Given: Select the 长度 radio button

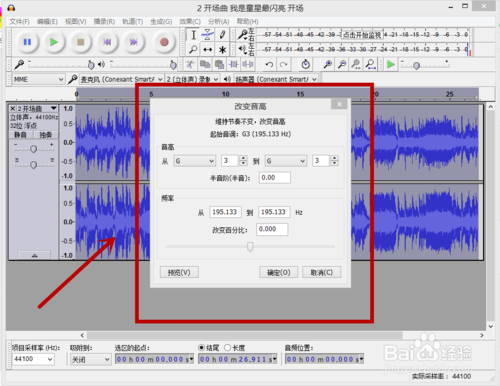Looking at the screenshot, I should pos(227,348).
